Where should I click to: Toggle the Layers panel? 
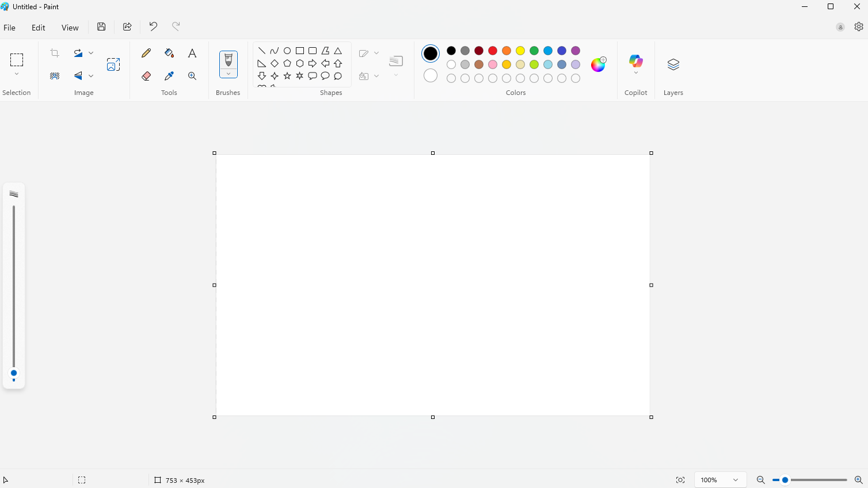673,64
